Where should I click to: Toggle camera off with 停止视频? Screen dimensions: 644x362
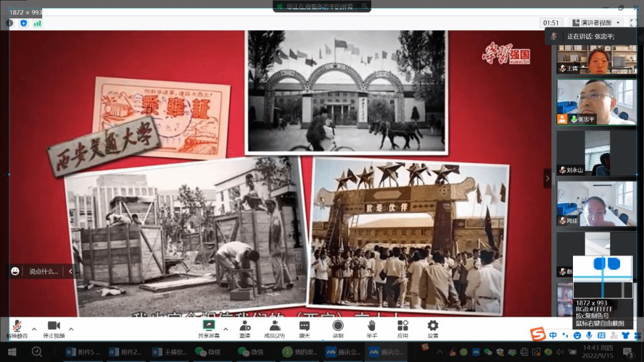click(x=54, y=328)
